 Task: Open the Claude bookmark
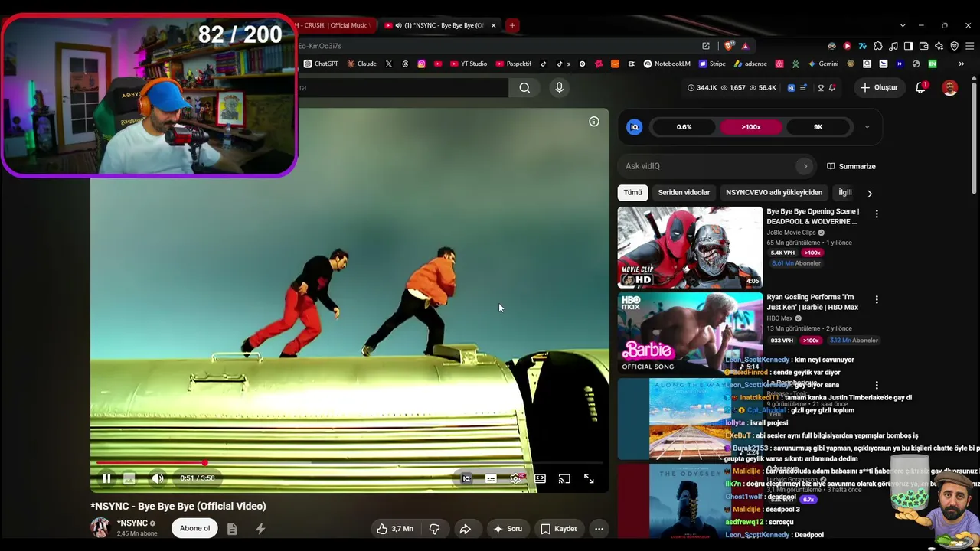360,64
